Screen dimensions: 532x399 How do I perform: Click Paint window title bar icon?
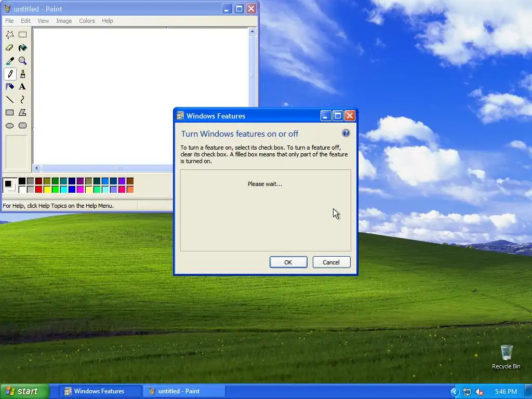click(x=7, y=8)
